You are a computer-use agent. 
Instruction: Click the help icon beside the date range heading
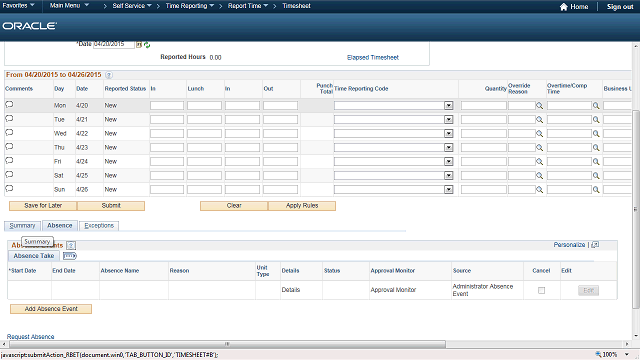click(x=109, y=75)
